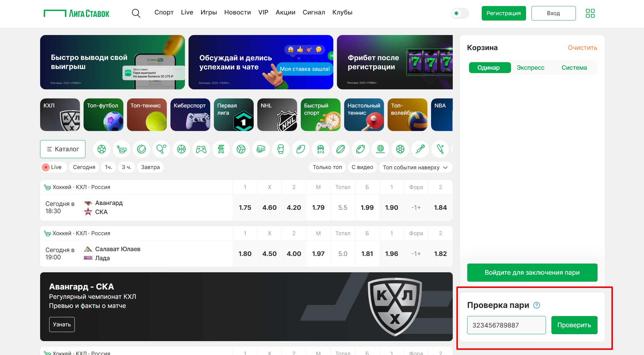Open the Акции menu item

coord(285,12)
